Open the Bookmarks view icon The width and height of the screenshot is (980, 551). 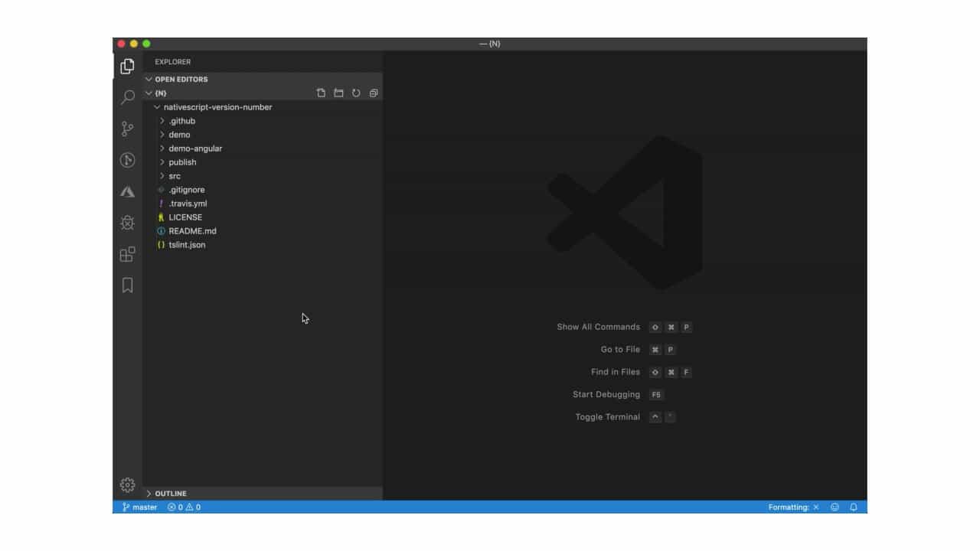coord(127,285)
